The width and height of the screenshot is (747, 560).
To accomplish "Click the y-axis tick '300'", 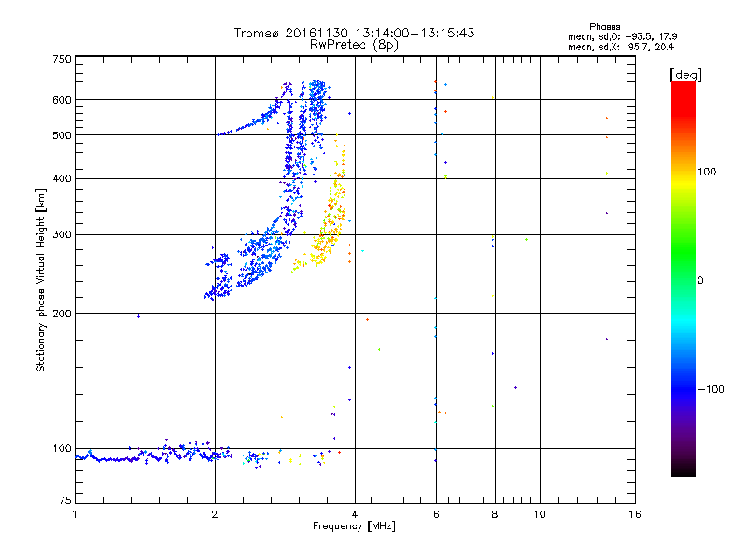I will click(62, 235).
